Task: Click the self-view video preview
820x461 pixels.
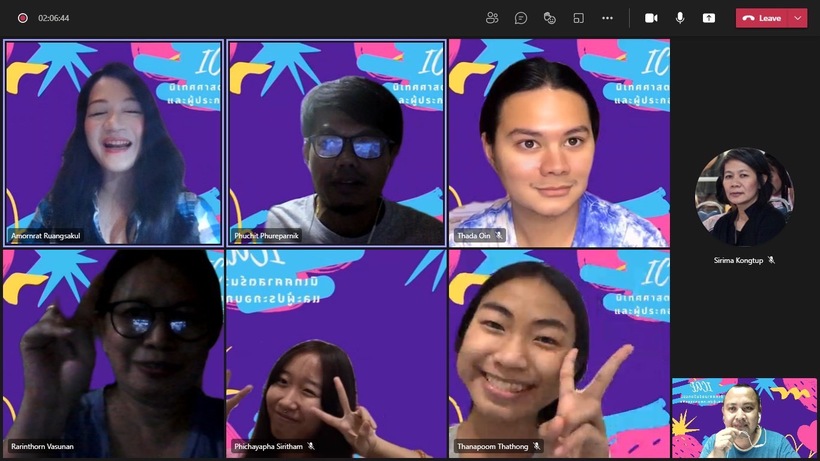Action: point(744,418)
